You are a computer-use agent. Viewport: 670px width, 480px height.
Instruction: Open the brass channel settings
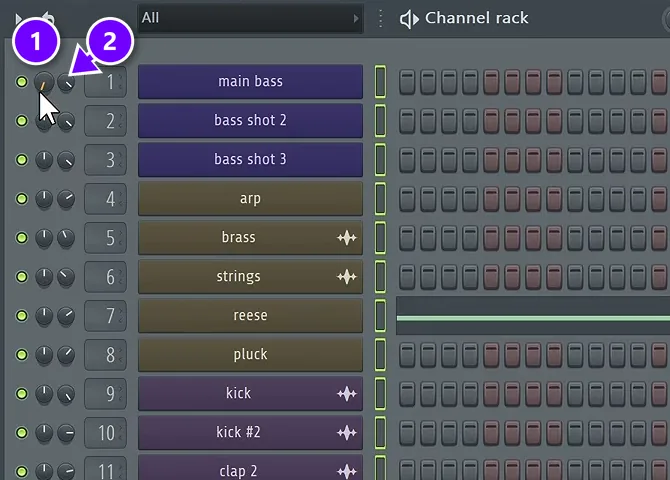250,237
